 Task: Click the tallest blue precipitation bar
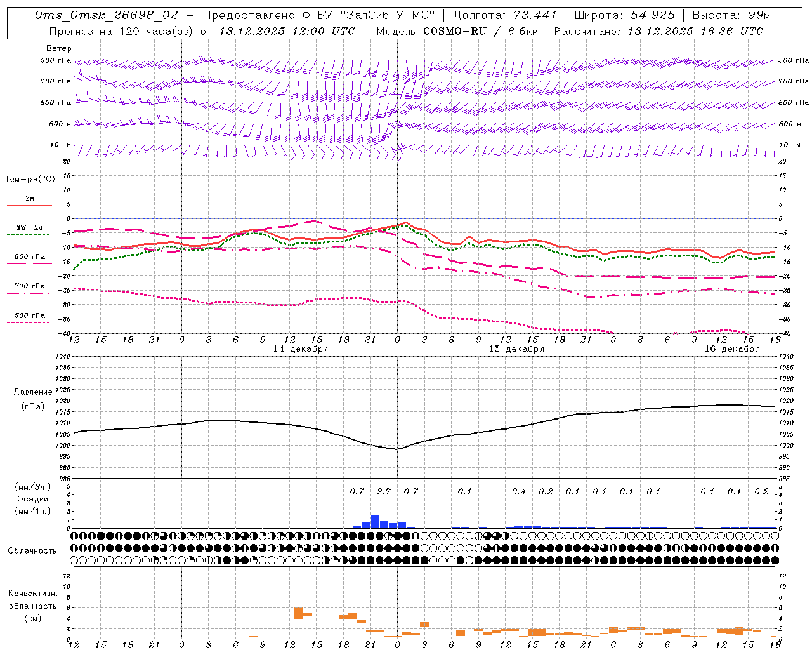click(375, 522)
